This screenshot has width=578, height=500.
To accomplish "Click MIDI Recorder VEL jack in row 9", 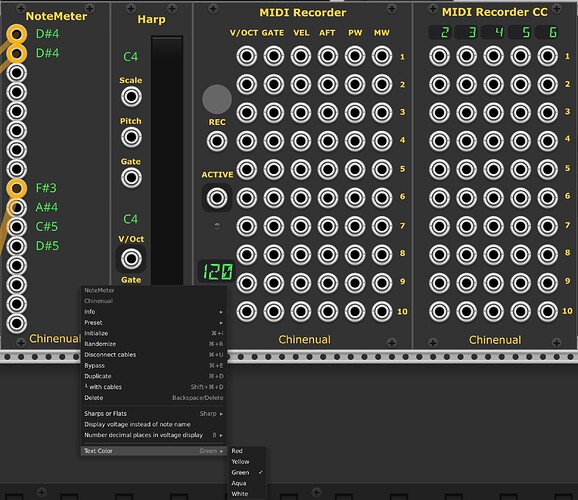I will 301,283.
